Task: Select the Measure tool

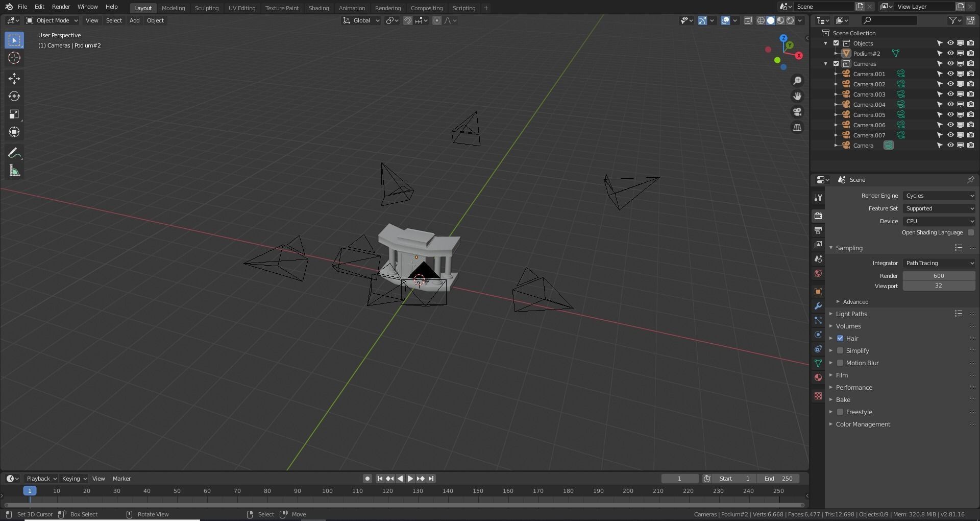Action: (14, 171)
